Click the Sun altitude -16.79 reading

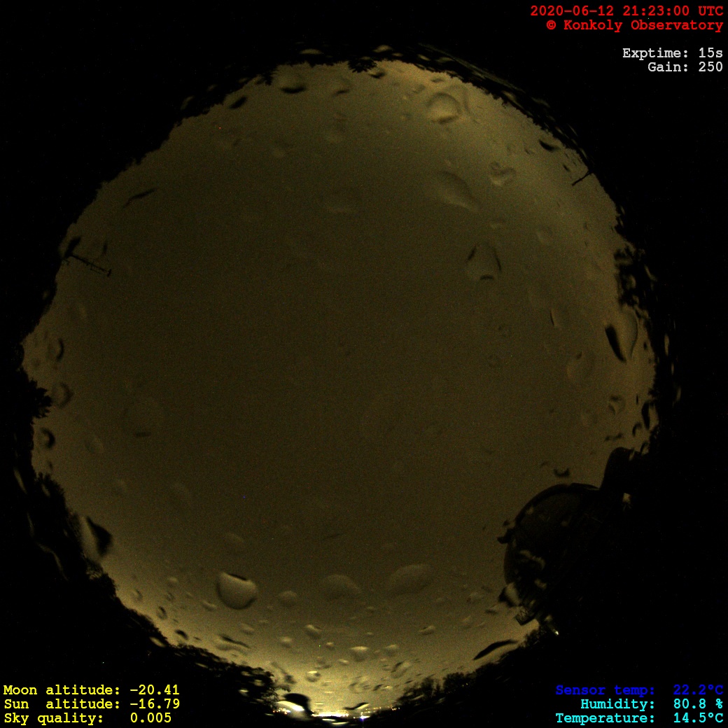click(x=91, y=704)
